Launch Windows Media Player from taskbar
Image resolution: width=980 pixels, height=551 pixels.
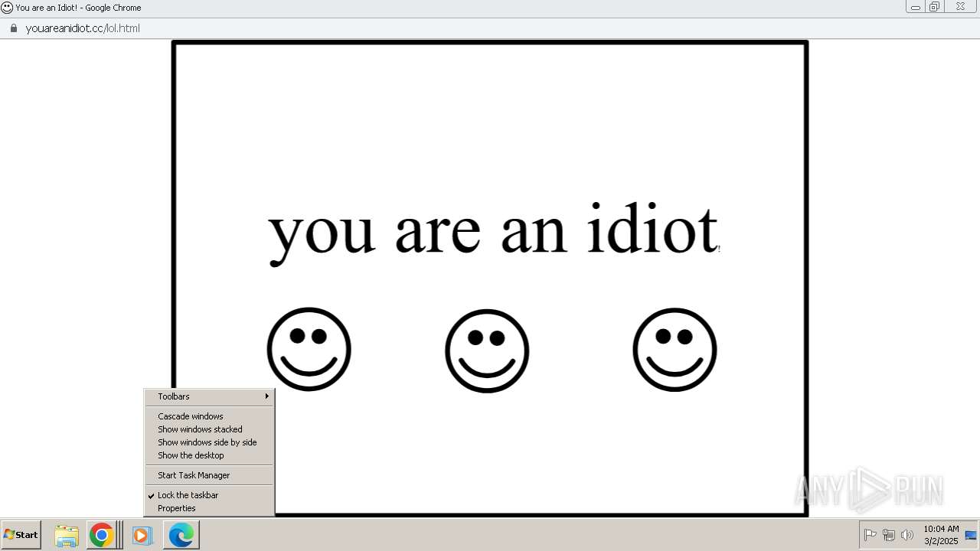(142, 535)
